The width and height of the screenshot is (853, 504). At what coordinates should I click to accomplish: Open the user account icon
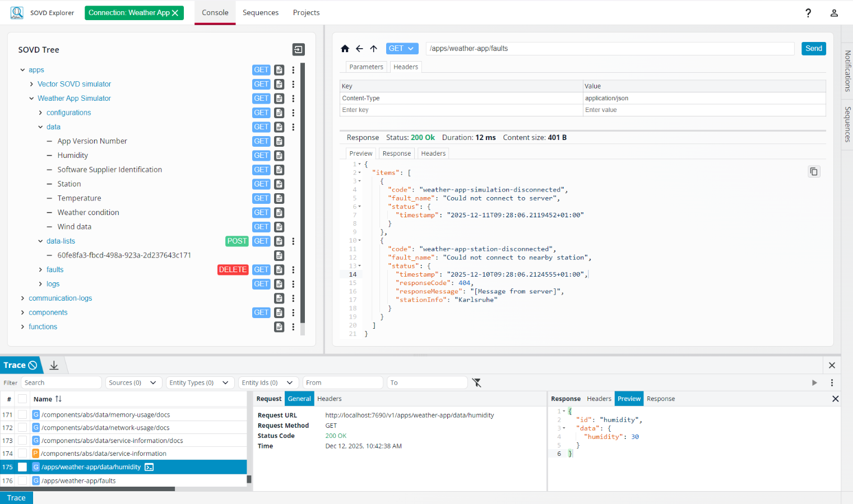pos(834,13)
